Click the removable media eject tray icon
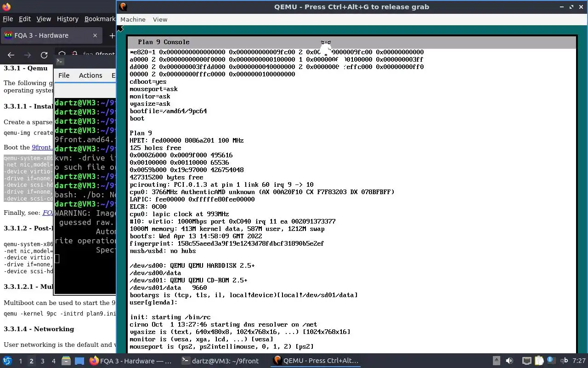 tap(497, 361)
